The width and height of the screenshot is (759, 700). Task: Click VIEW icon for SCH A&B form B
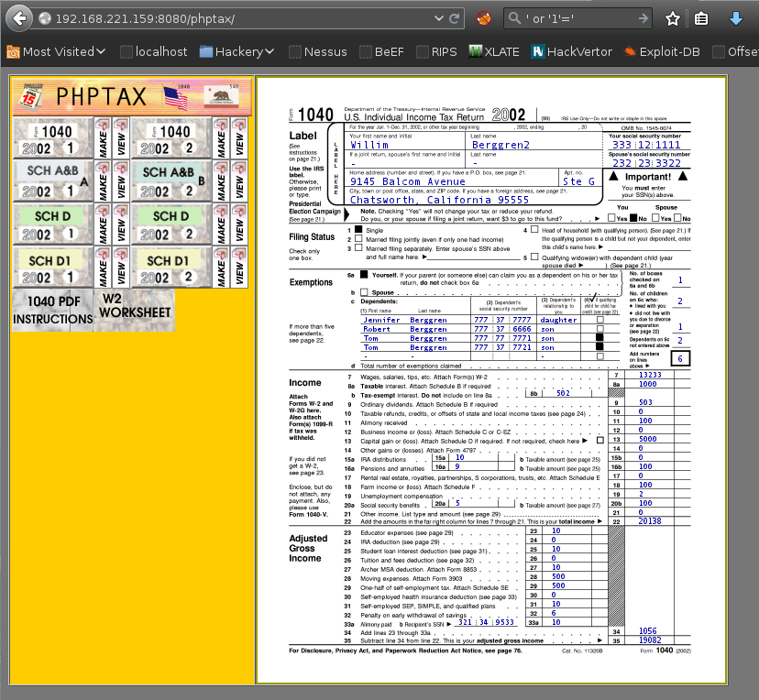[x=238, y=179]
